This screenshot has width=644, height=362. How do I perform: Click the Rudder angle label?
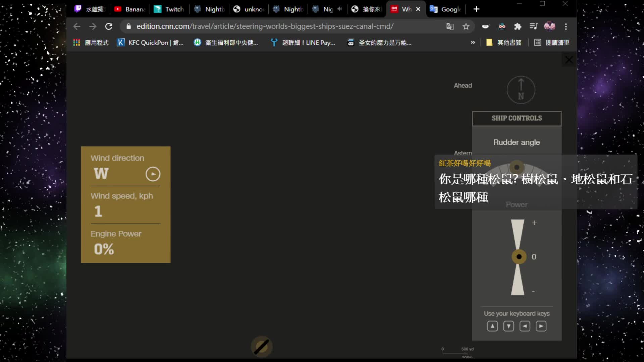[517, 142]
